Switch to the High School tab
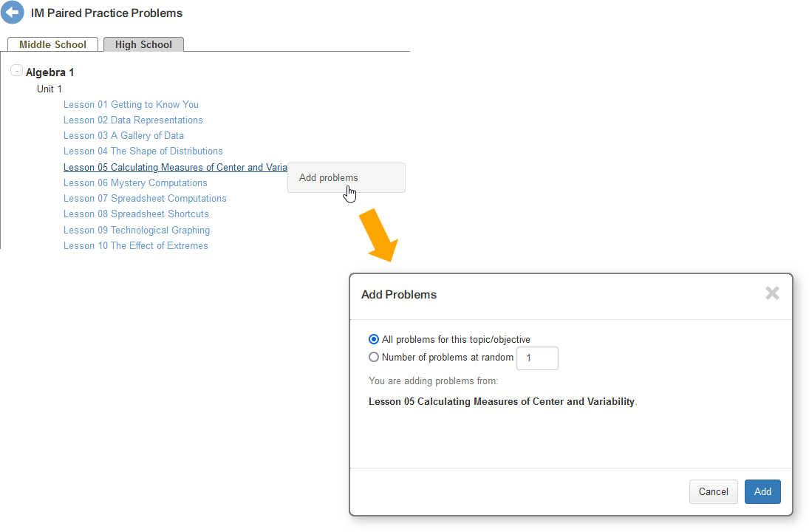Viewport: 809px width, 532px height. [143, 44]
